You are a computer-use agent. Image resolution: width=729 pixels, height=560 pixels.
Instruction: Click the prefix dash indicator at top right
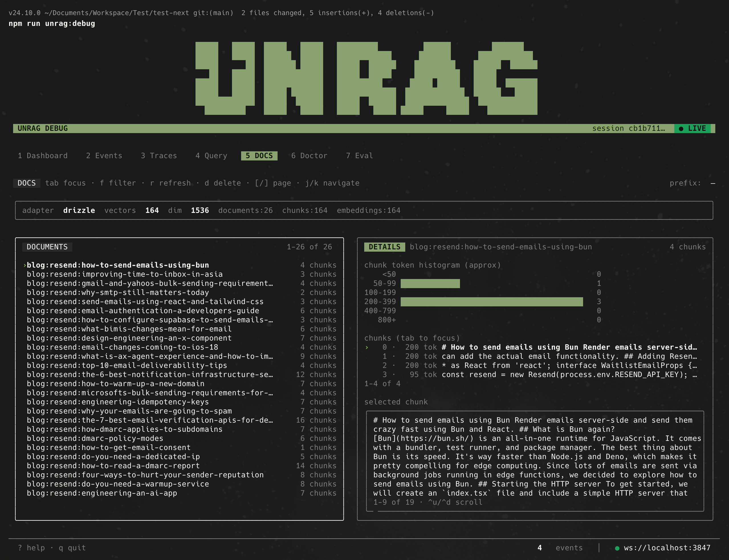pos(713,183)
